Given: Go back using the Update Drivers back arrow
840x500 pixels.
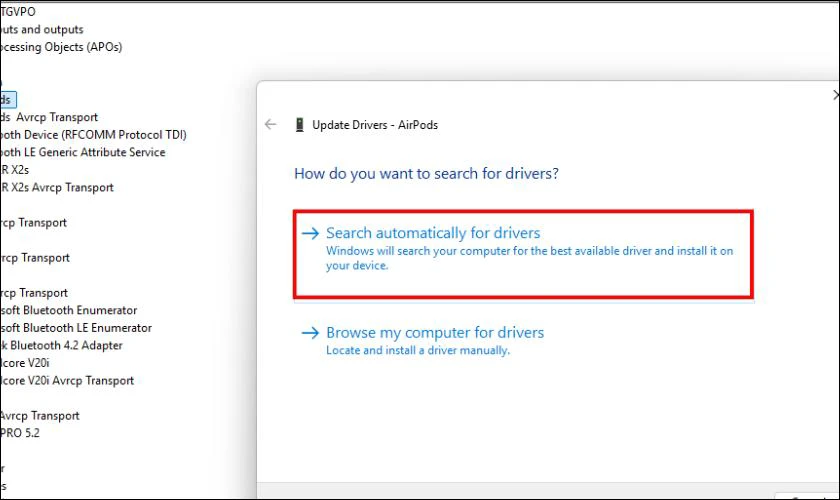Looking at the screenshot, I should coord(271,124).
